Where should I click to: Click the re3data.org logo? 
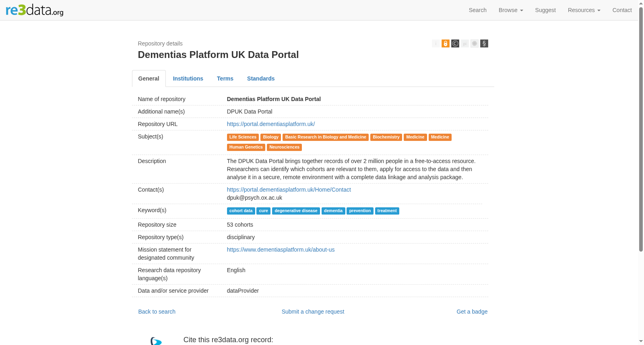coord(35,10)
